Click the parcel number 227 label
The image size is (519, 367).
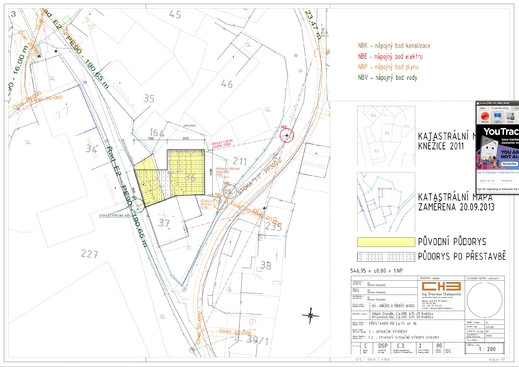point(89,254)
